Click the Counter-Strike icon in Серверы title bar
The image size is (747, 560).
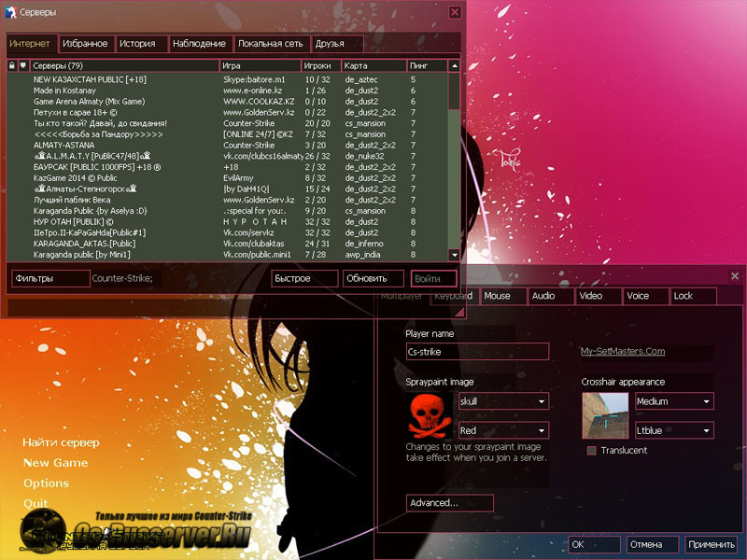click(x=10, y=12)
